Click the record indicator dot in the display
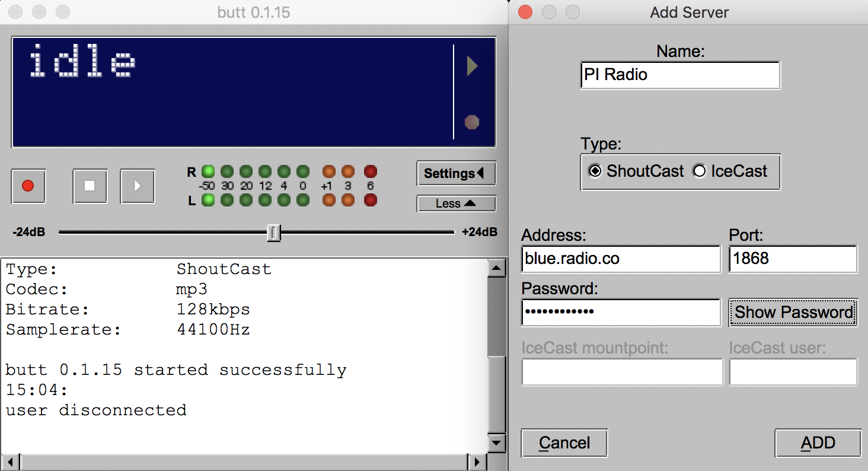This screenshot has width=868, height=471. (472, 122)
